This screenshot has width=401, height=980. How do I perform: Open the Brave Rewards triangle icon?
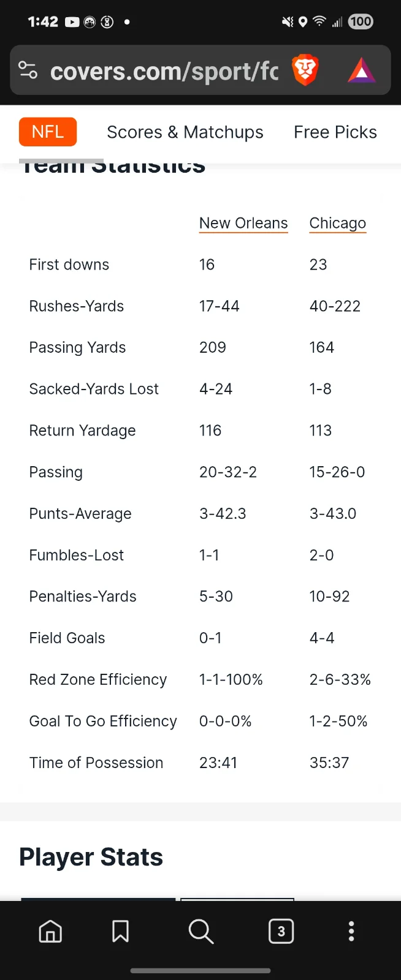coord(362,70)
